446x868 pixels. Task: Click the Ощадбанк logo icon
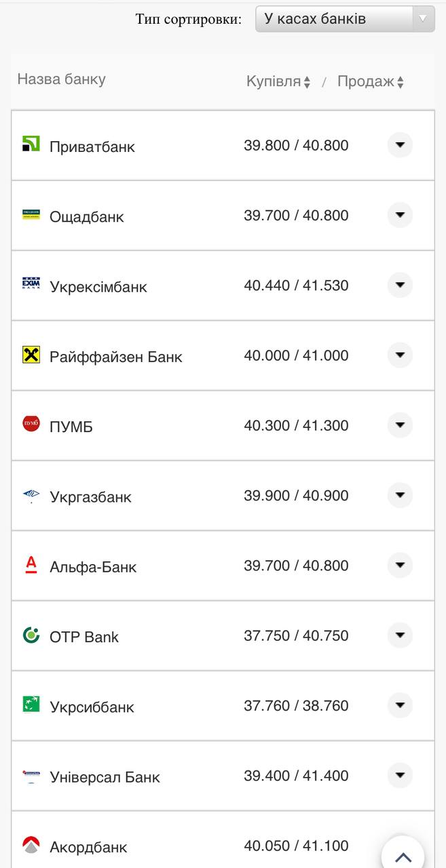(x=31, y=215)
